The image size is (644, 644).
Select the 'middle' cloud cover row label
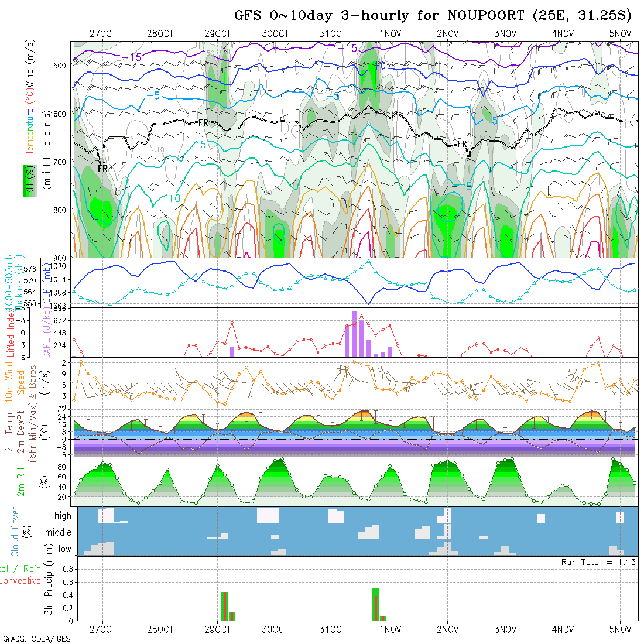click(x=59, y=533)
